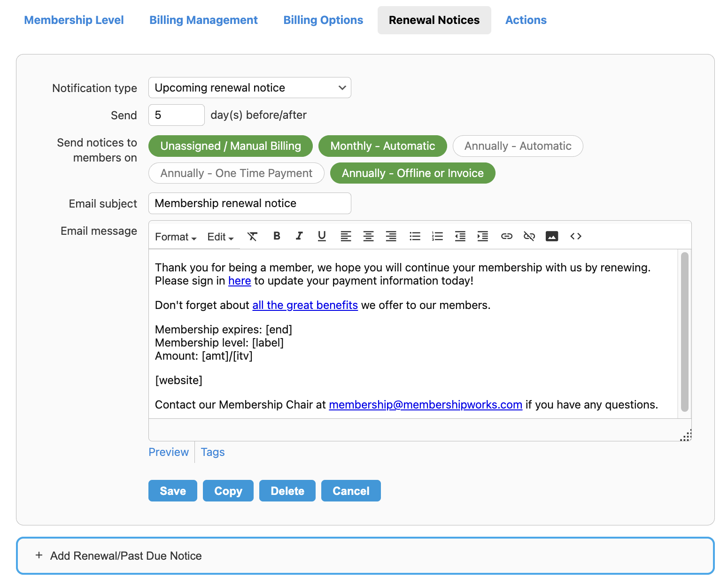
Task: Switch to the Billing Options tab
Action: (x=323, y=20)
